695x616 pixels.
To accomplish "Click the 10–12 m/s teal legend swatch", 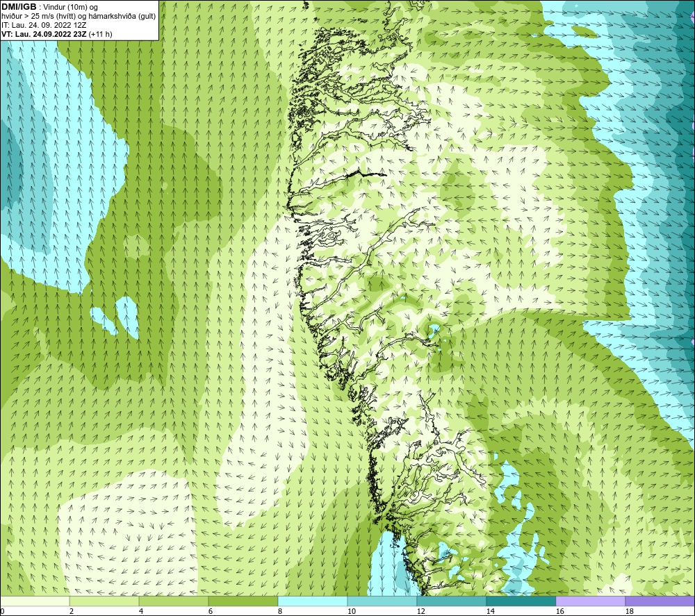I will (382, 601).
